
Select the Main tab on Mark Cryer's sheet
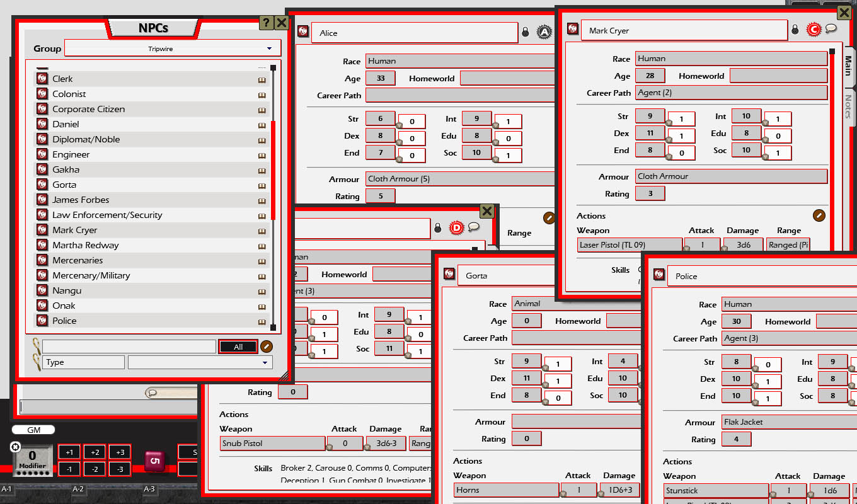click(x=847, y=66)
